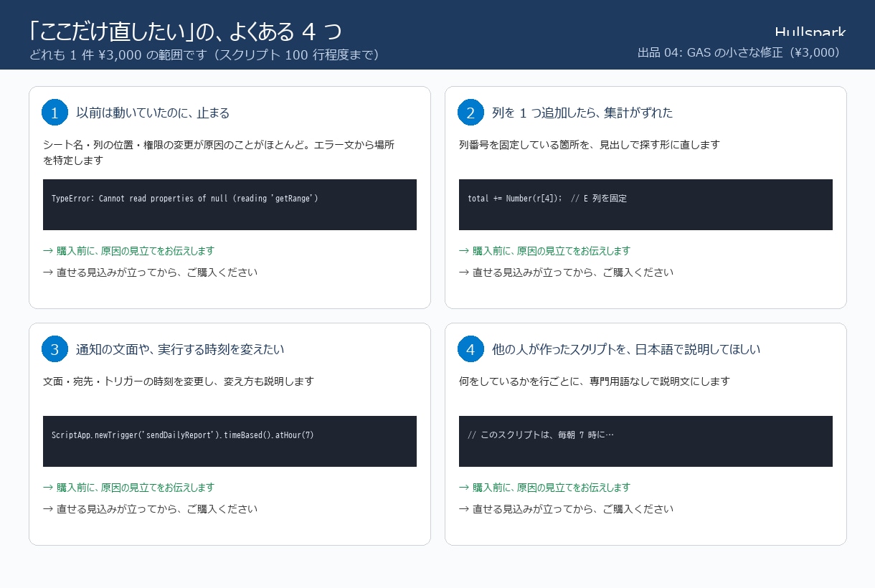Click description 何をしているかを行ごとに、専門用語なしで説明文にします
Screen dimensions: 875x588
(595, 381)
